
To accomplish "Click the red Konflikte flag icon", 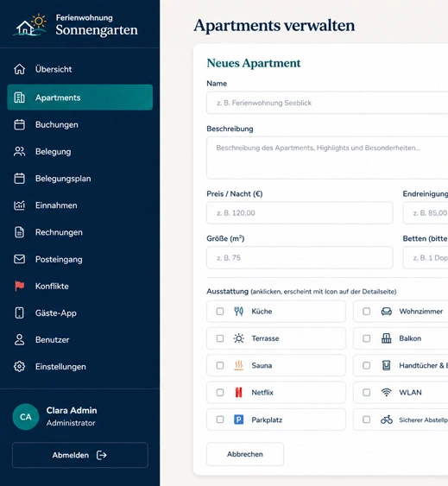I will coord(19,286).
